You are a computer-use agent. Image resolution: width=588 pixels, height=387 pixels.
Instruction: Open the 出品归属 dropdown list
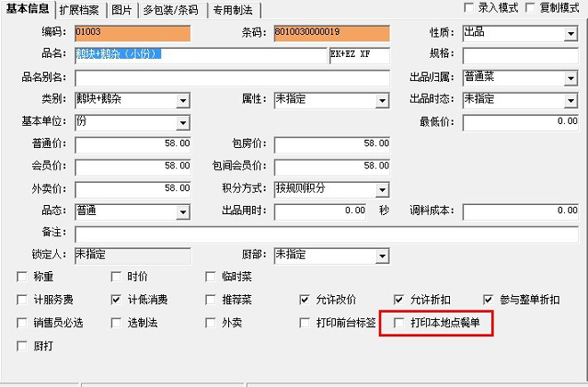click(570, 78)
